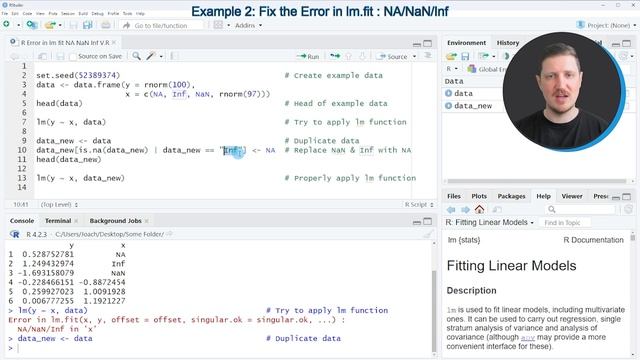
Task: Click the Save current document icon in main toolbar
Action: coord(73,25)
